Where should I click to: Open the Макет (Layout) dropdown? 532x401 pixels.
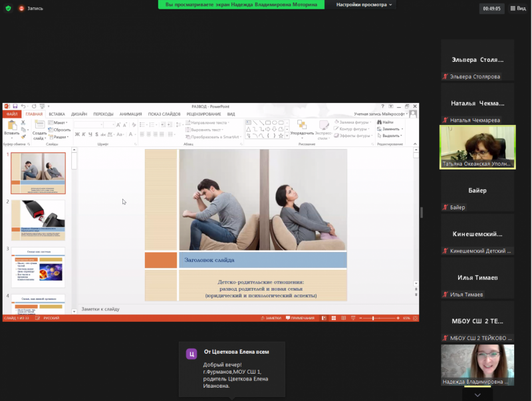[59, 123]
